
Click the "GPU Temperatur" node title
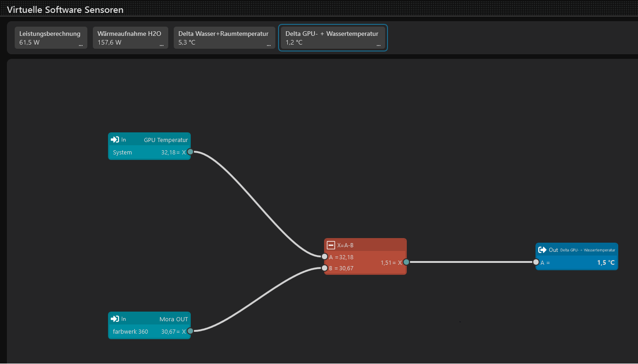166,140
